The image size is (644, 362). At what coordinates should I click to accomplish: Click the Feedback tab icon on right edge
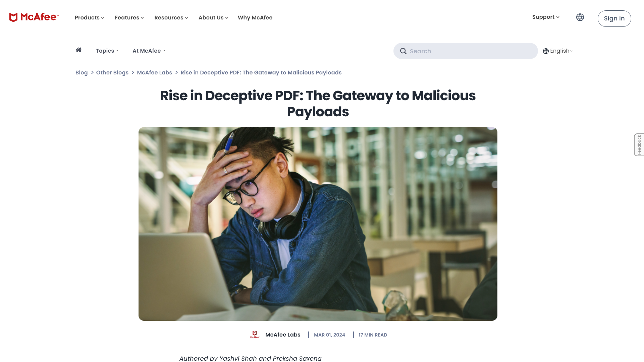point(639,144)
